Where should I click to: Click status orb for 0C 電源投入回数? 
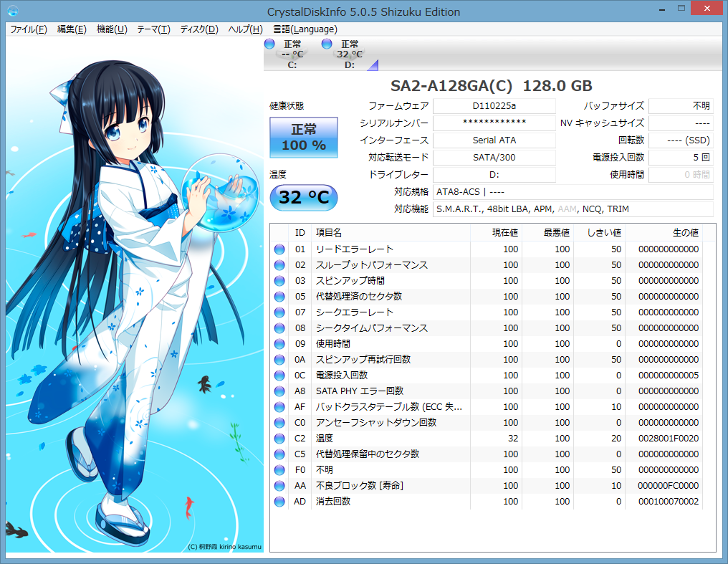(279, 376)
